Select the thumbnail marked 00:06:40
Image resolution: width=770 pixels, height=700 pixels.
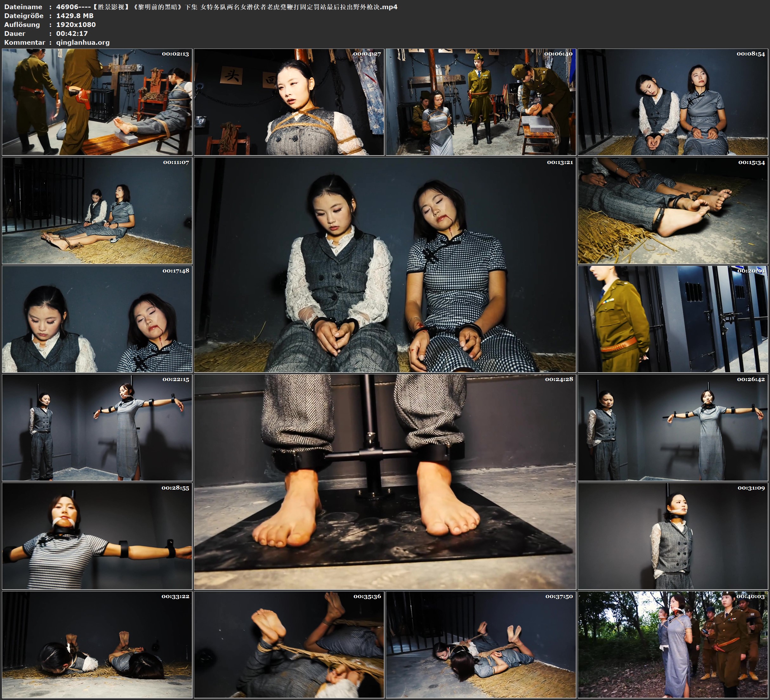click(481, 102)
